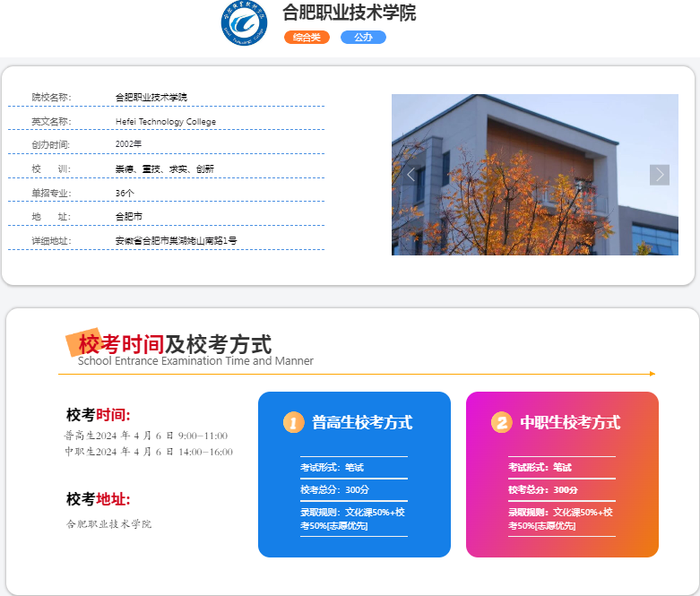The image size is (700, 596).
Task: Click the English name Hefei Technology College
Action: pyautogui.click(x=166, y=121)
